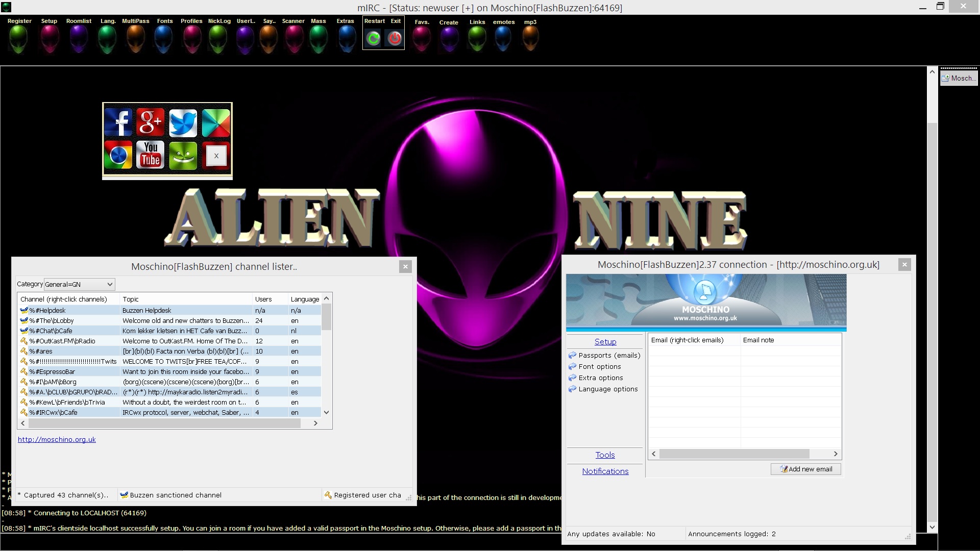Select the %#IRCwx\bCafe channel row
This screenshot has height=551, width=980.
point(170,412)
